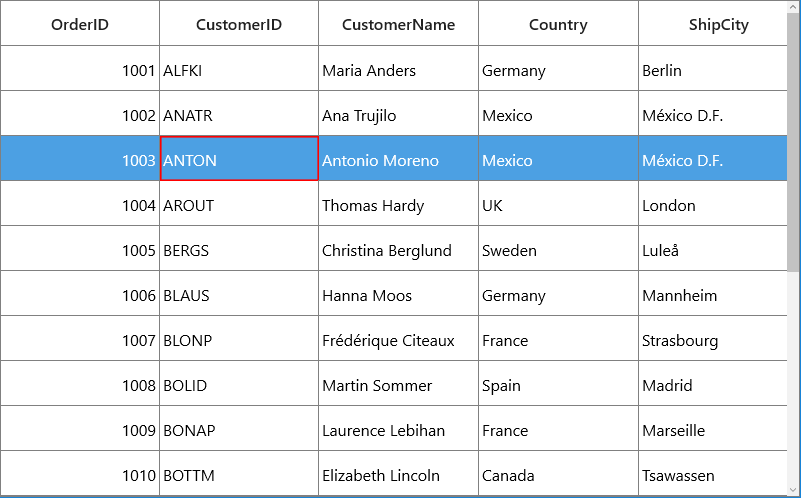Select the Country column header
This screenshot has width=801, height=498.
(x=558, y=23)
